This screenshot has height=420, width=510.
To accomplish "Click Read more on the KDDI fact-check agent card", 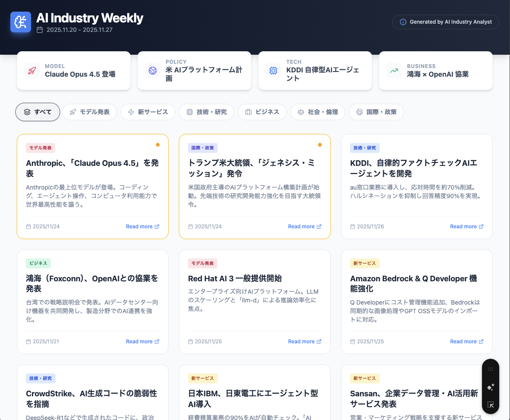I will tap(467, 227).
